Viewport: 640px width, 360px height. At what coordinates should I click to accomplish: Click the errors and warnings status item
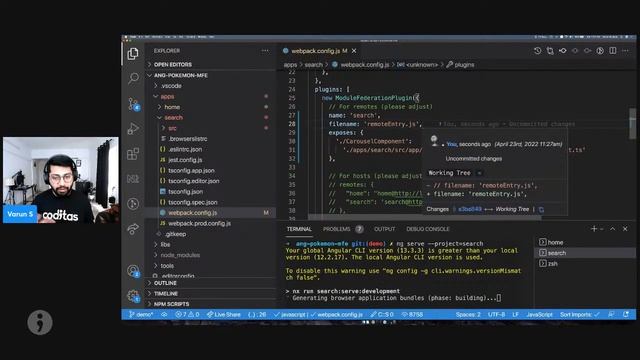(187, 314)
